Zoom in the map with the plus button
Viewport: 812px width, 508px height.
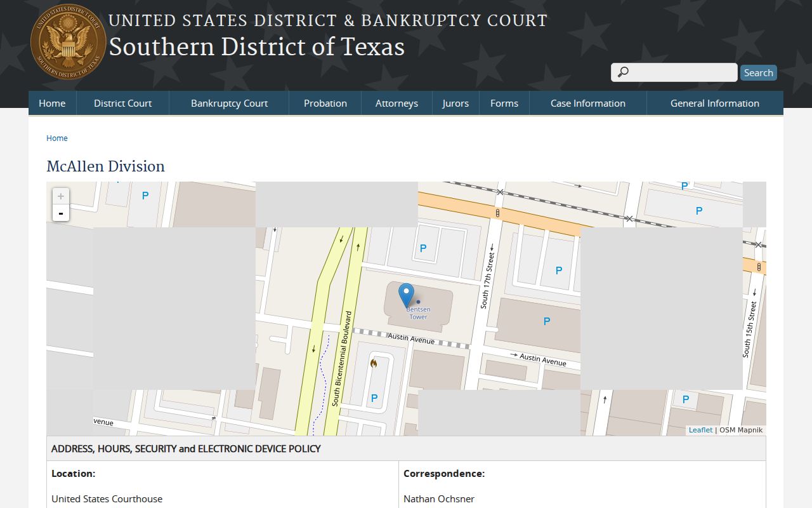pos(61,196)
